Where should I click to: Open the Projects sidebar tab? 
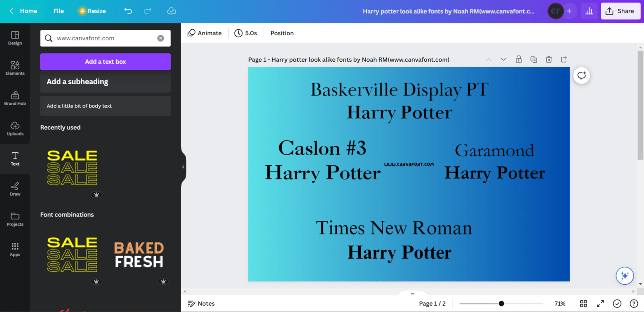[x=15, y=219]
